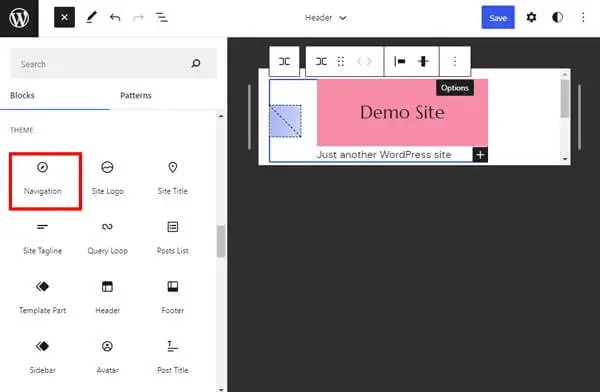Viewport: 600px width, 392px height.
Task: Expand the Header template dropdown
Action: (326, 18)
